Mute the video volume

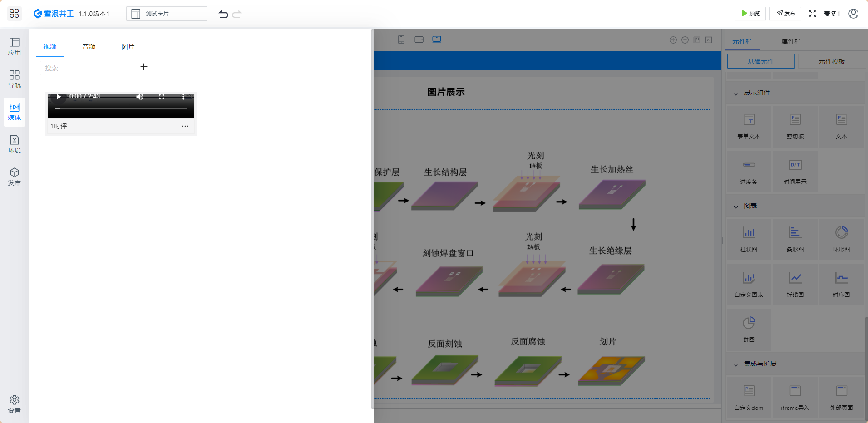(140, 97)
